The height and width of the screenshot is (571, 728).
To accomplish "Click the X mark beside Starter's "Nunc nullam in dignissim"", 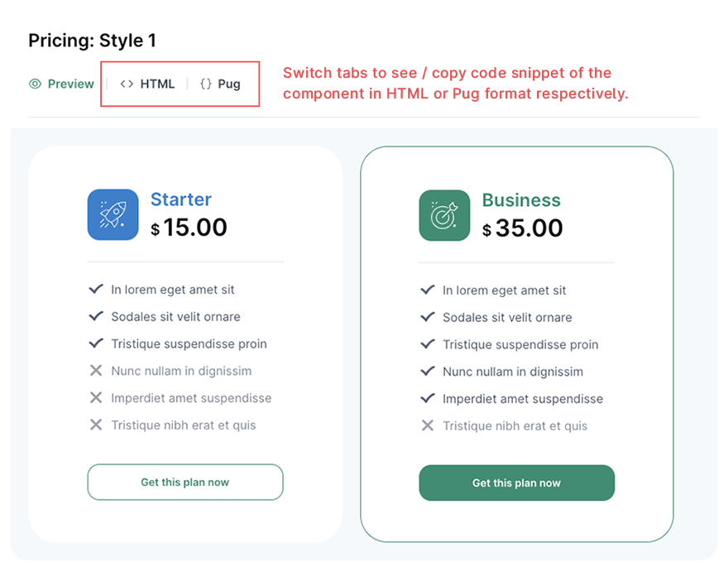I will [x=96, y=371].
